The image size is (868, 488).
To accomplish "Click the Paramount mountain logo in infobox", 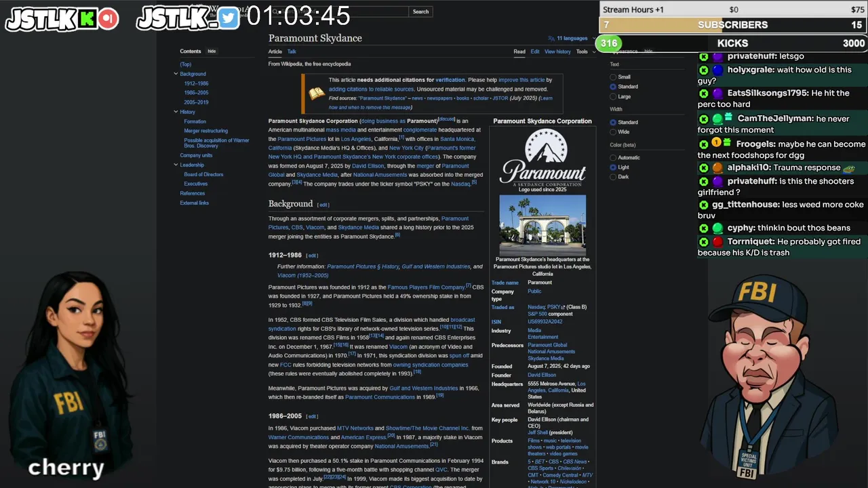I will (542, 156).
